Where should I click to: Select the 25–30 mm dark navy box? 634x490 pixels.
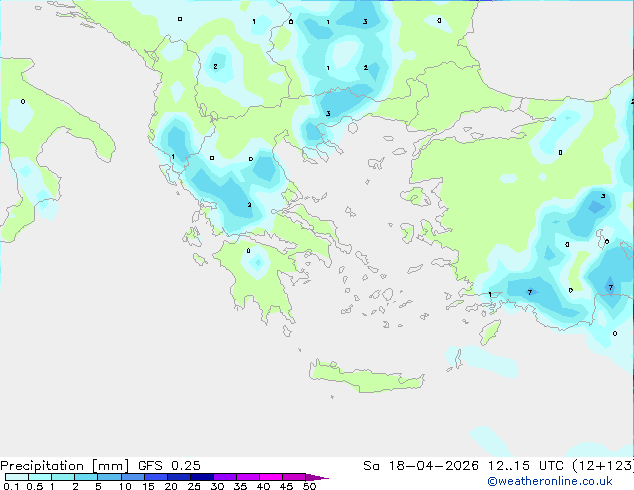pyautogui.click(x=201, y=477)
